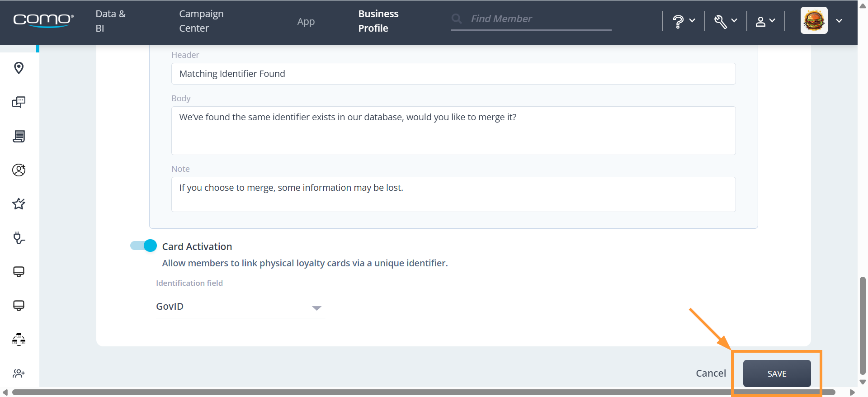Open the user account menu
The height and width of the screenshot is (397, 868).
[765, 21]
